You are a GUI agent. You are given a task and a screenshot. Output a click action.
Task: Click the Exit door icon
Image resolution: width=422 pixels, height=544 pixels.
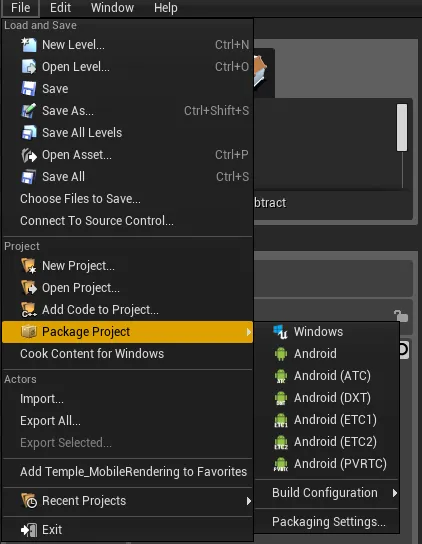[28, 530]
